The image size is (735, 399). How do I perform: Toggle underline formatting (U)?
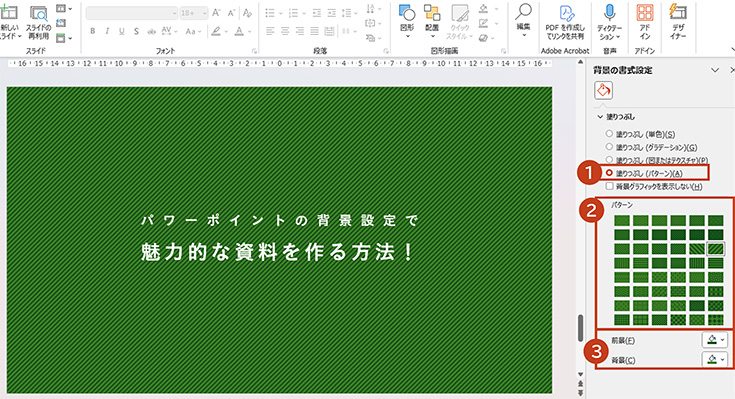pos(122,31)
